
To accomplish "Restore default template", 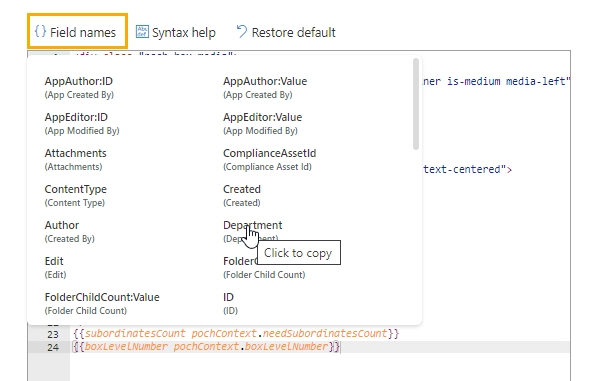I will pyautogui.click(x=286, y=32).
